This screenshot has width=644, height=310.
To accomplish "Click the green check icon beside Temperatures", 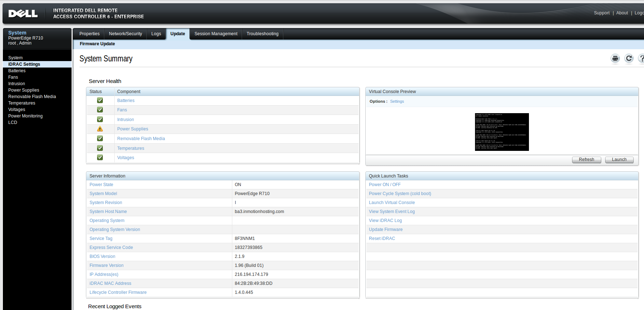I will tap(100, 148).
